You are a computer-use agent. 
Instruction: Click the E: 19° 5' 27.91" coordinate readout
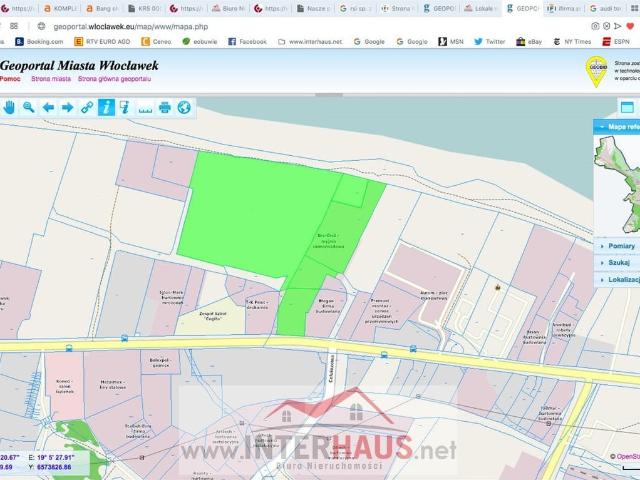51,457
